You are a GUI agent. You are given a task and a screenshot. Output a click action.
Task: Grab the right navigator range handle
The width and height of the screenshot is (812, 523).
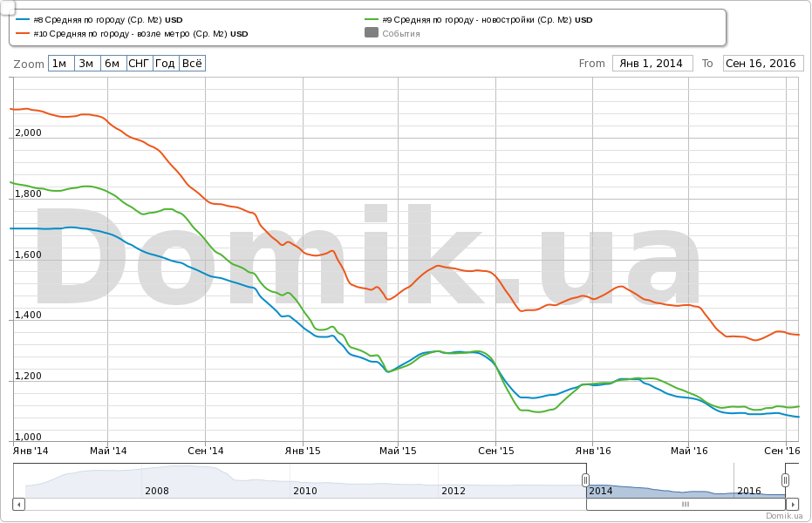click(786, 480)
